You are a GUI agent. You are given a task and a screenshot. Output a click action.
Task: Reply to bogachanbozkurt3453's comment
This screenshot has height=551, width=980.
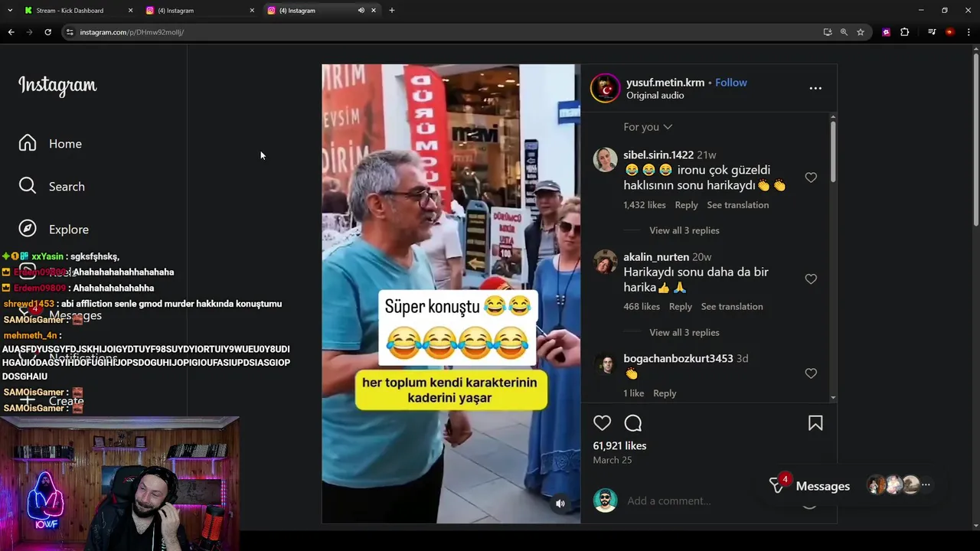(x=665, y=393)
